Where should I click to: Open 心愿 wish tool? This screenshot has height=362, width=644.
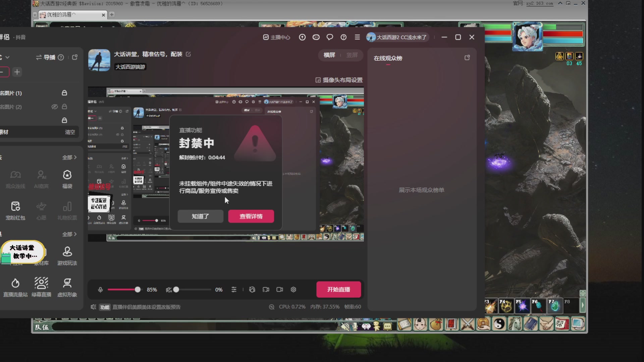click(x=41, y=211)
